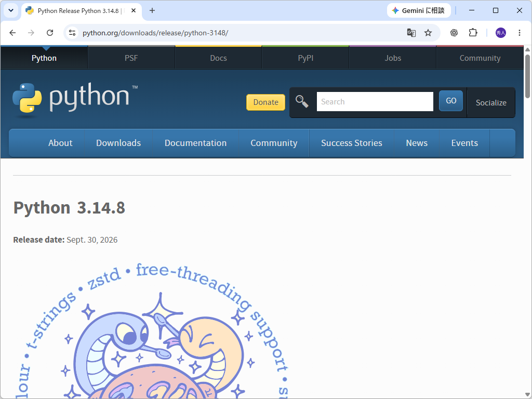Select the Docs top-level tab
Screen dimensions: 532x399
219,58
